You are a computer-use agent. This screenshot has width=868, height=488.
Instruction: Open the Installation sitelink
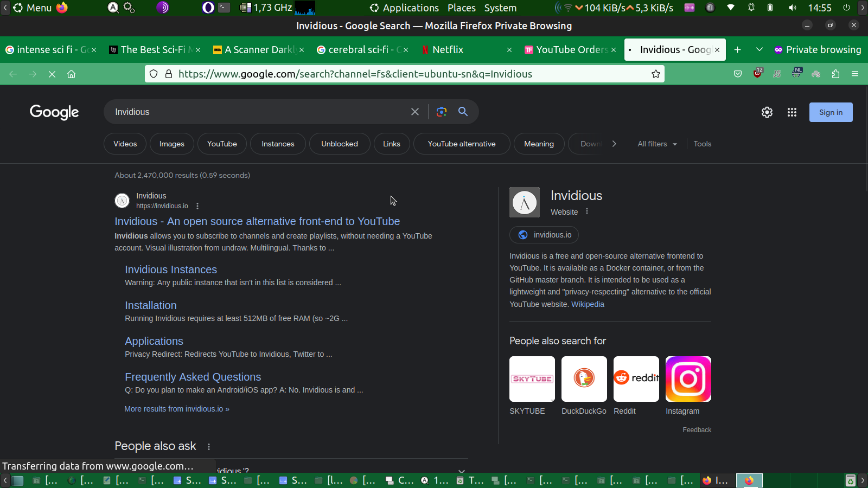(x=151, y=305)
